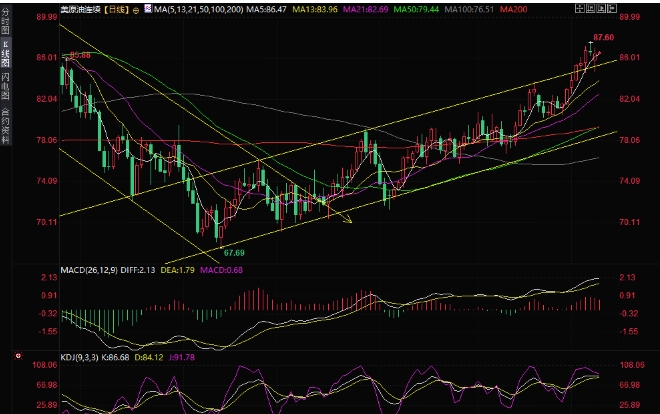Click the rightmost chart tool icon at top right

612,8
